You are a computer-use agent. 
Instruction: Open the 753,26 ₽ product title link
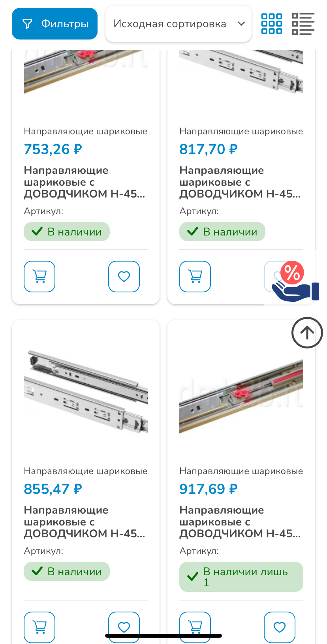85,182
